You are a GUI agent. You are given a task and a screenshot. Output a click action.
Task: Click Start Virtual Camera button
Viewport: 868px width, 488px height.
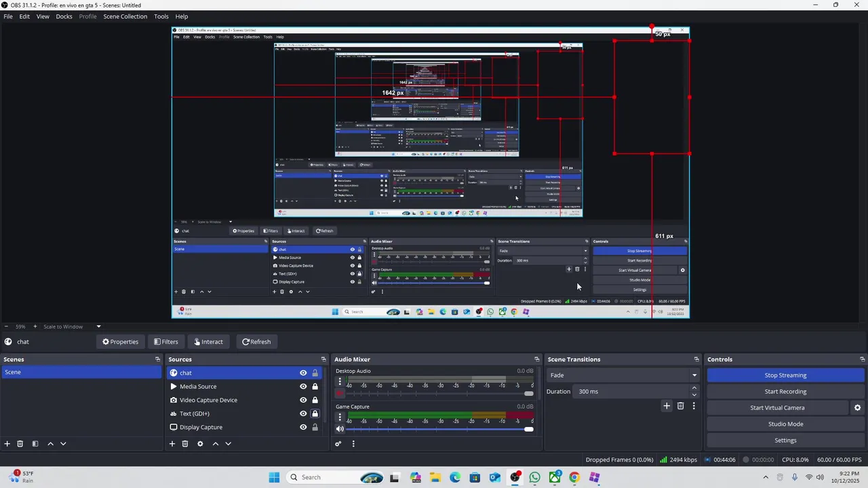pyautogui.click(x=777, y=408)
